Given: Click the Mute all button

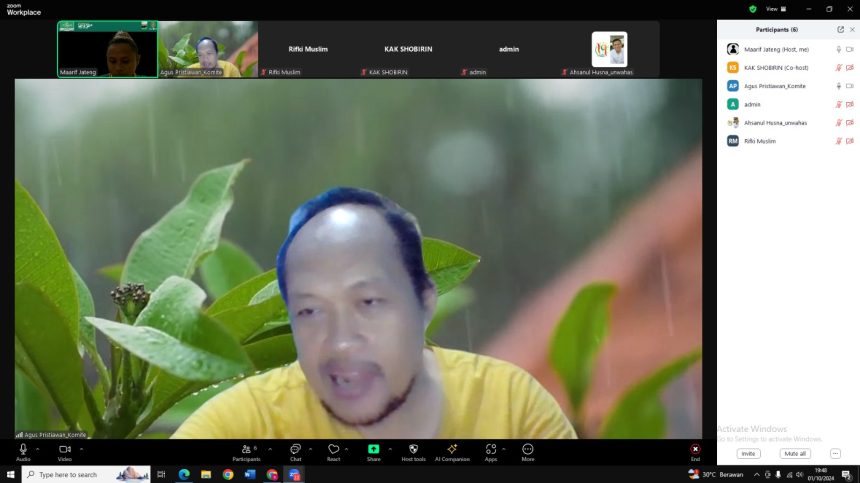Looking at the screenshot, I should (x=795, y=453).
